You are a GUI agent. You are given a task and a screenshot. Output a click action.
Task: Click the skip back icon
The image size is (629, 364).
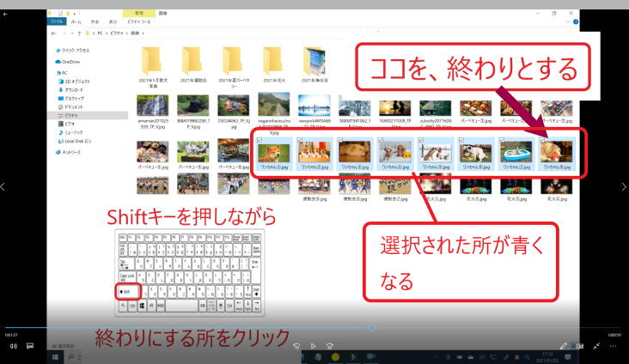click(296, 346)
